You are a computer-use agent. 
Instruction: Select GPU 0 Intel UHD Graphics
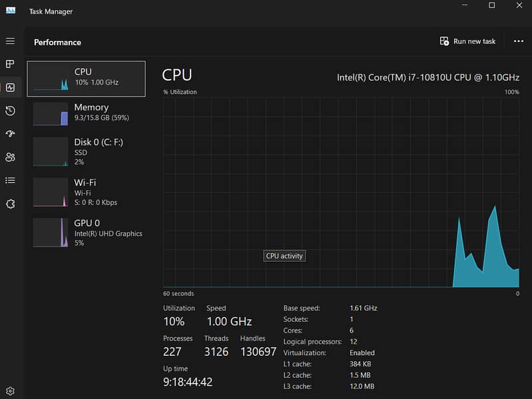[86, 233]
